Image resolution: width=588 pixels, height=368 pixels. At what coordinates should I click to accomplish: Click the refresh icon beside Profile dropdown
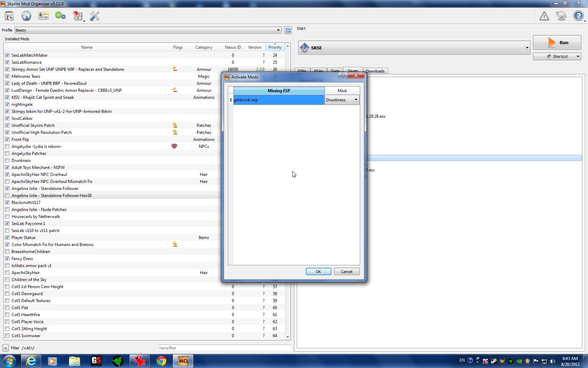288,30
